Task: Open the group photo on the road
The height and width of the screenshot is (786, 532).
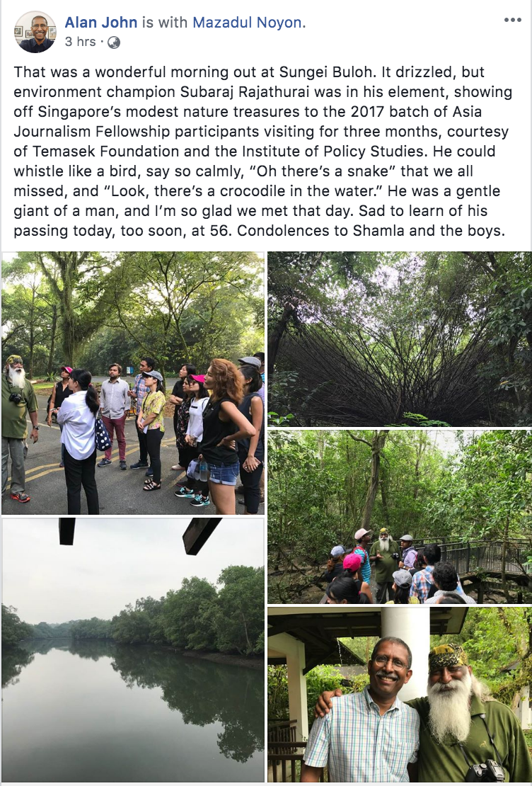Action: (x=133, y=383)
